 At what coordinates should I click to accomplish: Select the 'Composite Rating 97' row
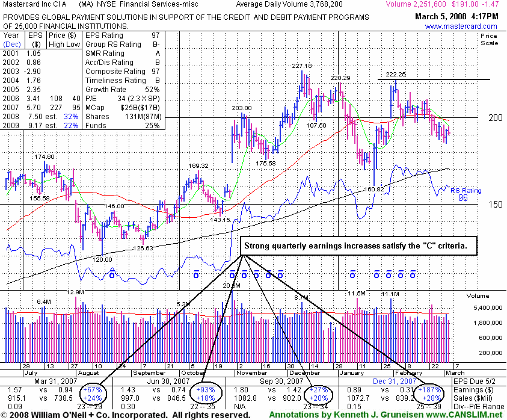(x=123, y=72)
